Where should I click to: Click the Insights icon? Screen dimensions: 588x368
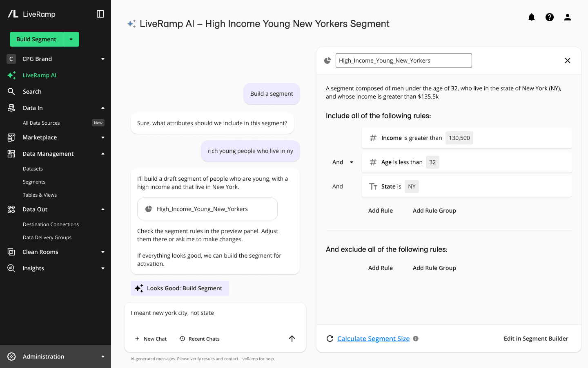point(11,268)
